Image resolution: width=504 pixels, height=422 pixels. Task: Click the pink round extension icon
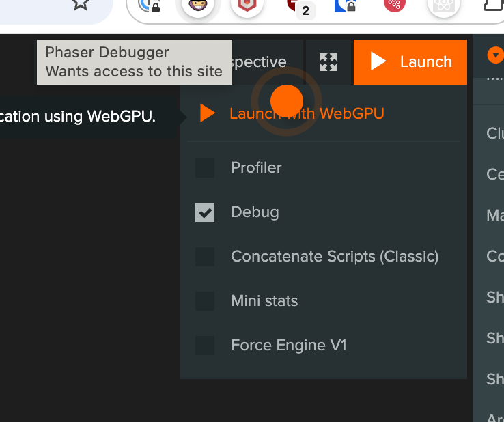pos(394,4)
